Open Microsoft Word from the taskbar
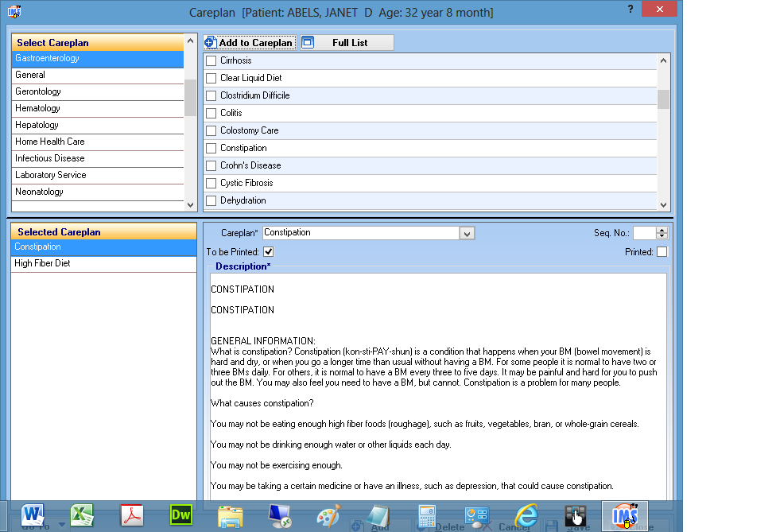The height and width of the screenshot is (532, 776). click(33, 515)
